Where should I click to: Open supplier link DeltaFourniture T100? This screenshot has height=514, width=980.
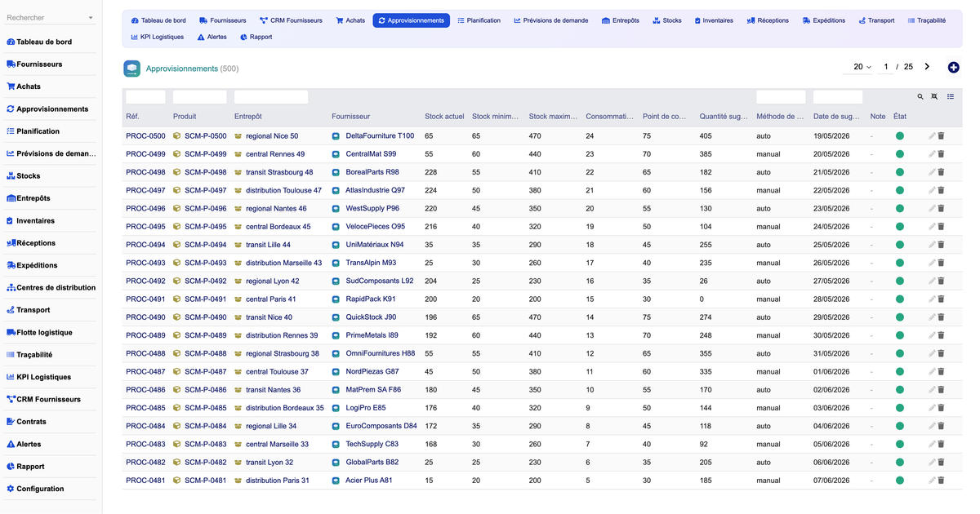380,136
